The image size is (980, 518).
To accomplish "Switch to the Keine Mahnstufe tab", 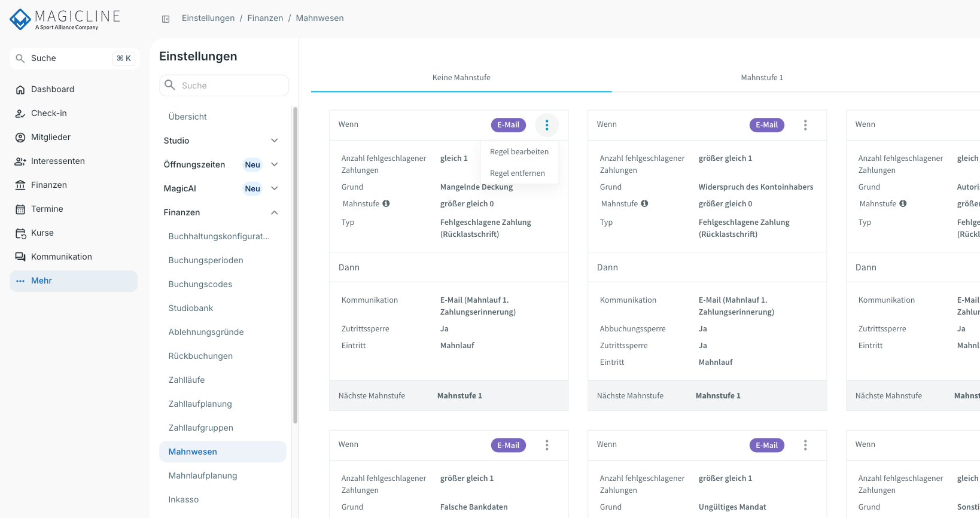I will (461, 78).
